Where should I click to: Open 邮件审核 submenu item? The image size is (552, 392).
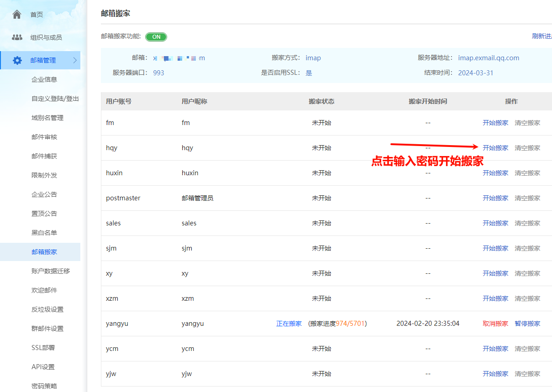(x=44, y=137)
